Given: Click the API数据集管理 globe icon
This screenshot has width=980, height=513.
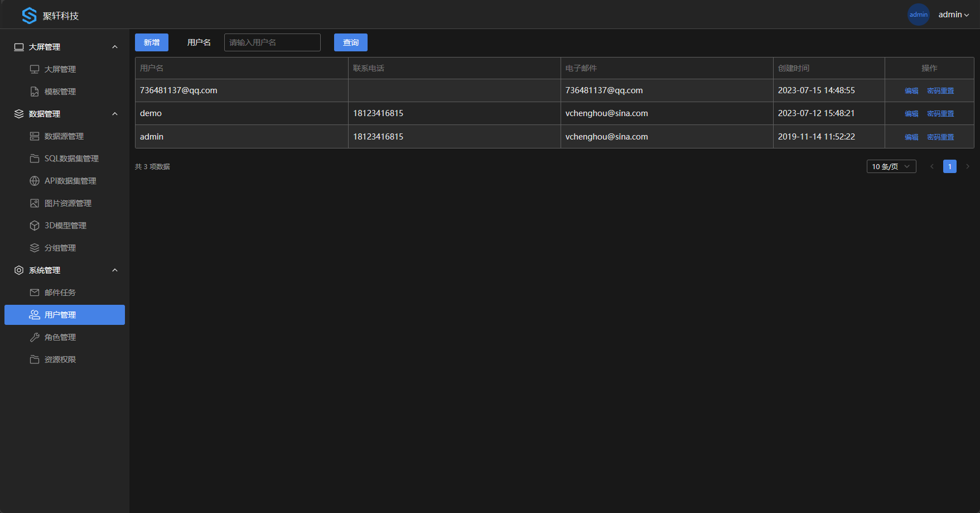Looking at the screenshot, I should pos(35,181).
